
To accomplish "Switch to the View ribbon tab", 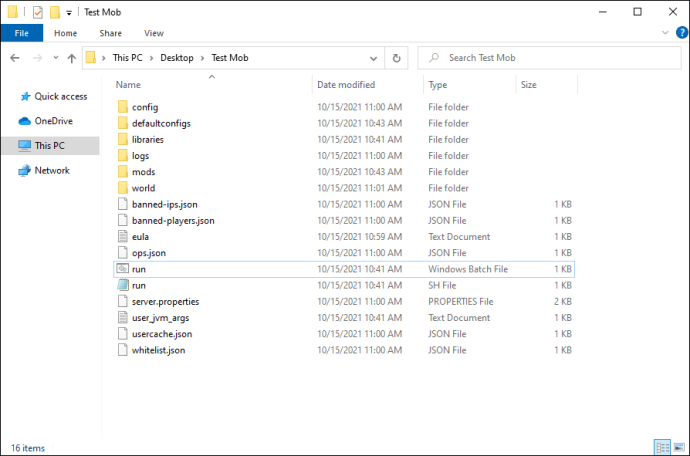I will pyautogui.click(x=154, y=33).
